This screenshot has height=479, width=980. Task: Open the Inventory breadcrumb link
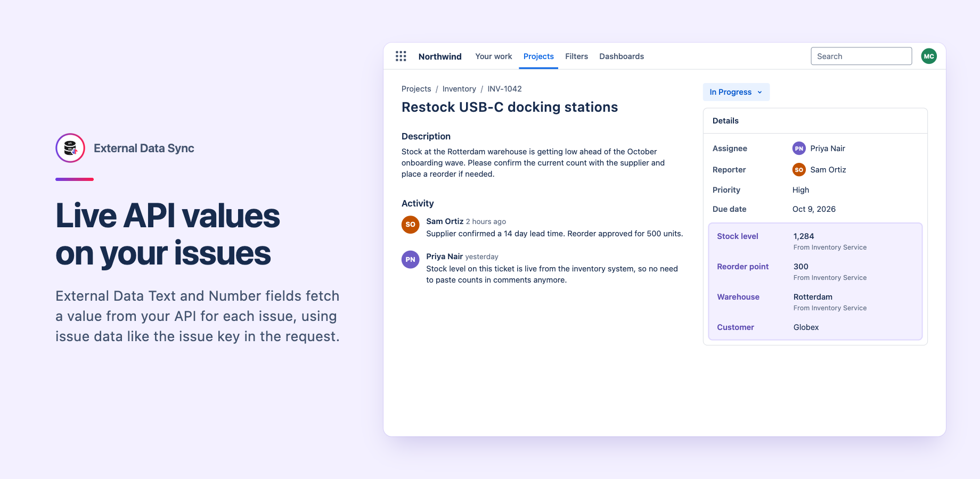459,89
